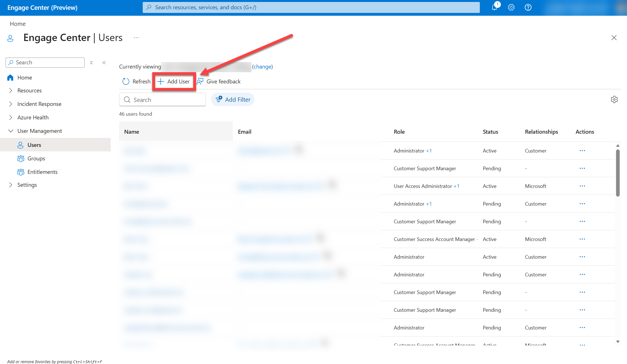The width and height of the screenshot is (627, 364).
Task: Click the +1 link on User Access Administrator
Action: click(456, 186)
